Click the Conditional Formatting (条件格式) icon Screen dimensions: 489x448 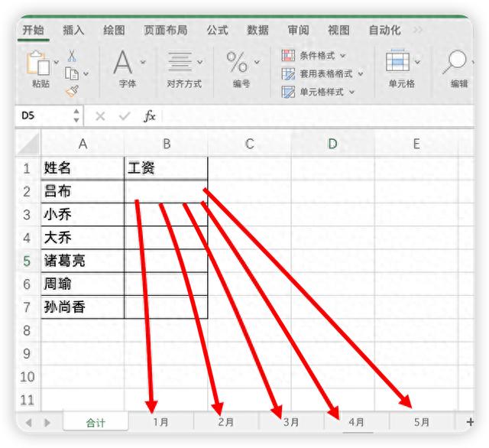[x=288, y=56]
